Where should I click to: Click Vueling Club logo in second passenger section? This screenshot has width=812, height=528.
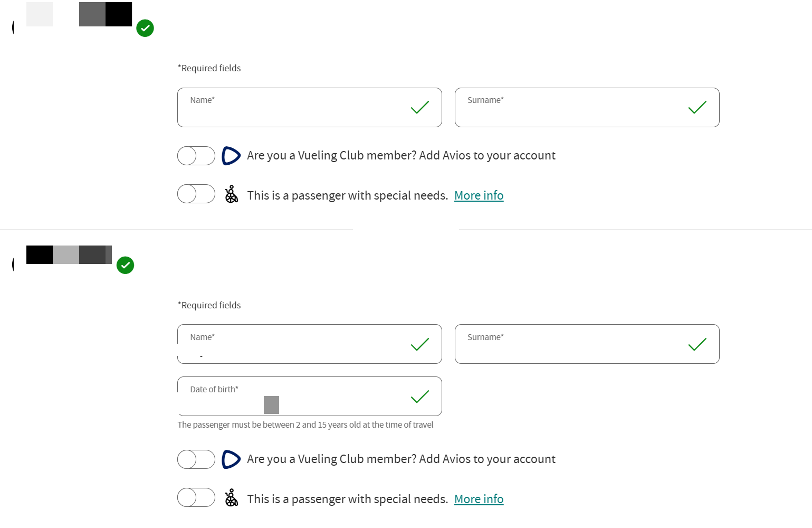(x=231, y=459)
